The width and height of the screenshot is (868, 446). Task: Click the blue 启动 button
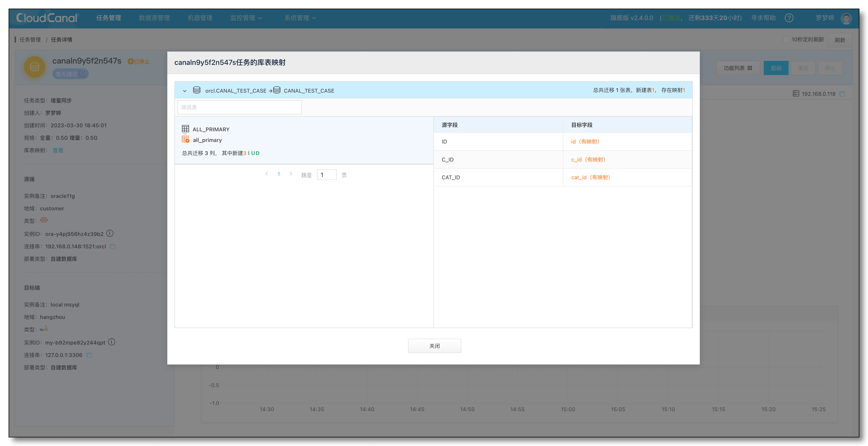[776, 68]
